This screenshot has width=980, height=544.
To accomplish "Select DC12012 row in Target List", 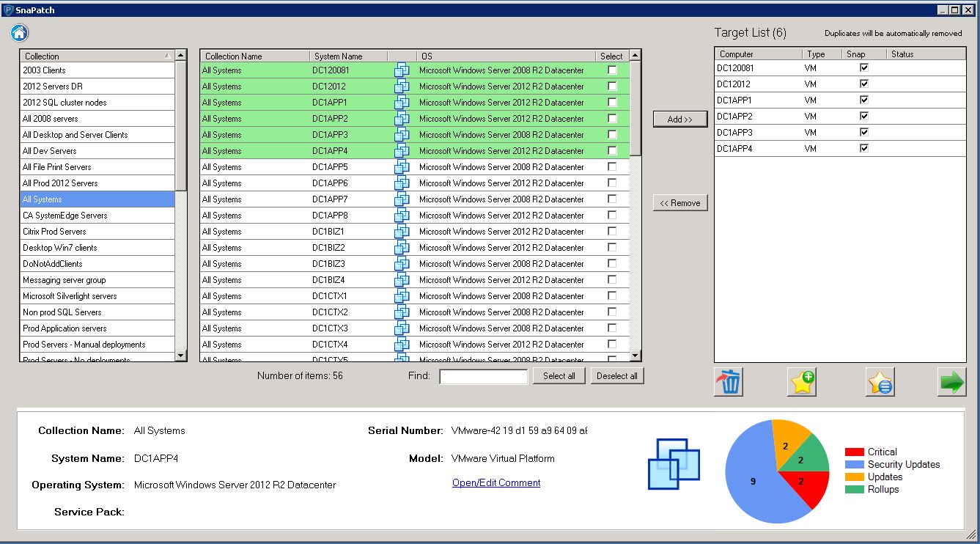I will 840,84.
